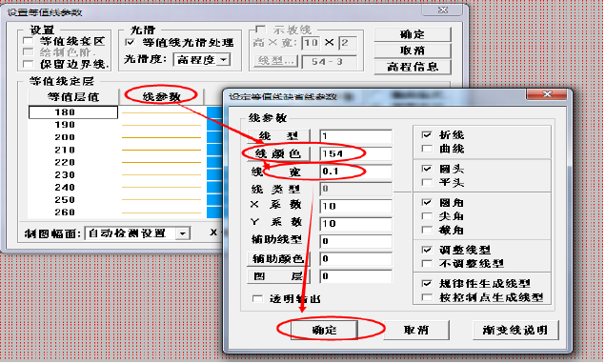Select the 等值层值 column header
Image resolution: width=605 pixels, height=364 pixels.
coord(73,96)
